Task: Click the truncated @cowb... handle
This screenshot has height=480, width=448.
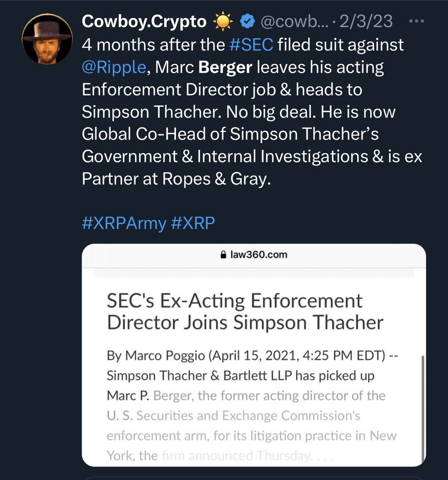Action: tap(295, 22)
